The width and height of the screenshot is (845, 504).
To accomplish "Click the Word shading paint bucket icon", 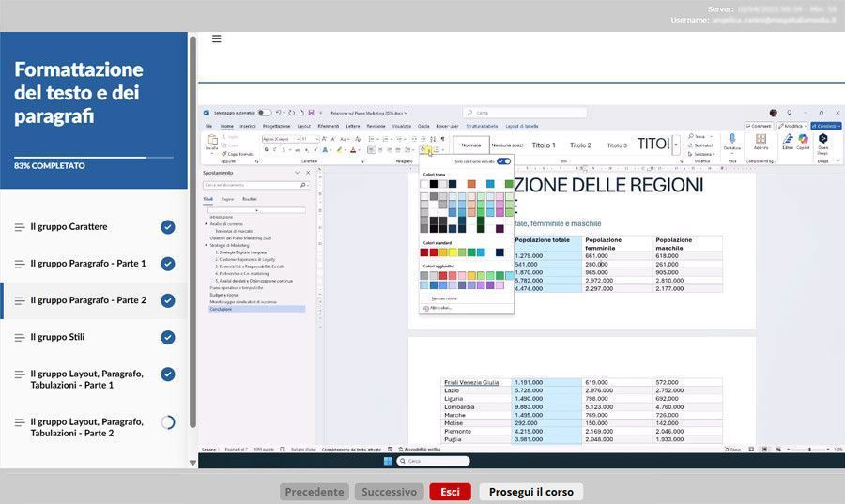I will pyautogui.click(x=425, y=149).
